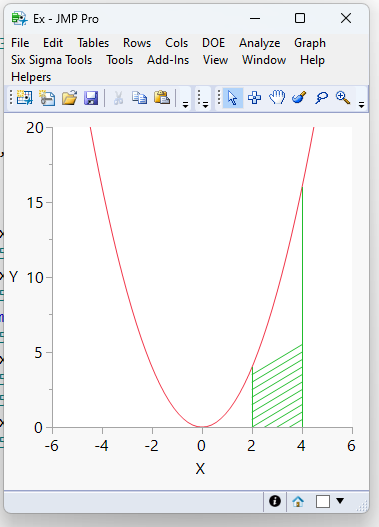Open the Window menu
This screenshot has height=527, width=379.
(x=264, y=60)
